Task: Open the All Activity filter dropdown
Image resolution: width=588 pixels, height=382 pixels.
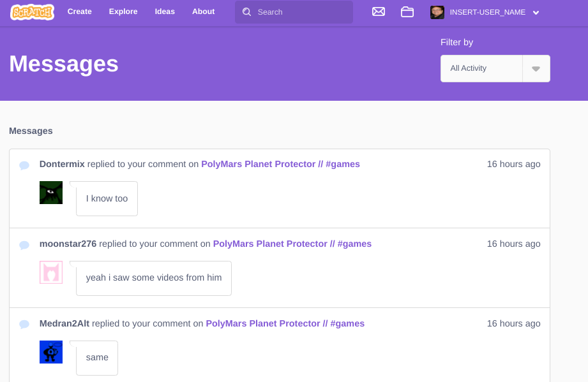Action: pyautogui.click(x=482, y=68)
